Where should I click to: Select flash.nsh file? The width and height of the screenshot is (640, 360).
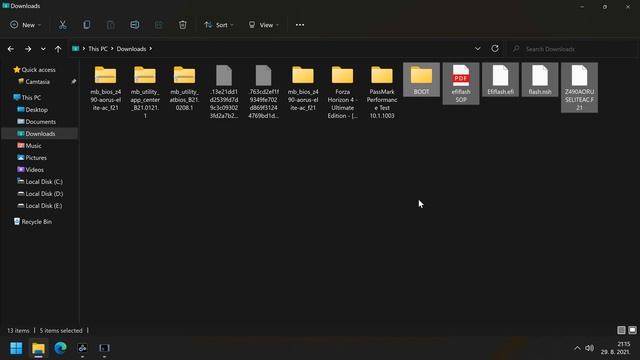[540, 80]
